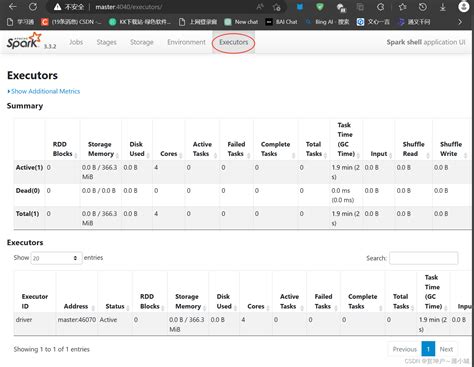Open the user profile avatar icon

(464, 7)
